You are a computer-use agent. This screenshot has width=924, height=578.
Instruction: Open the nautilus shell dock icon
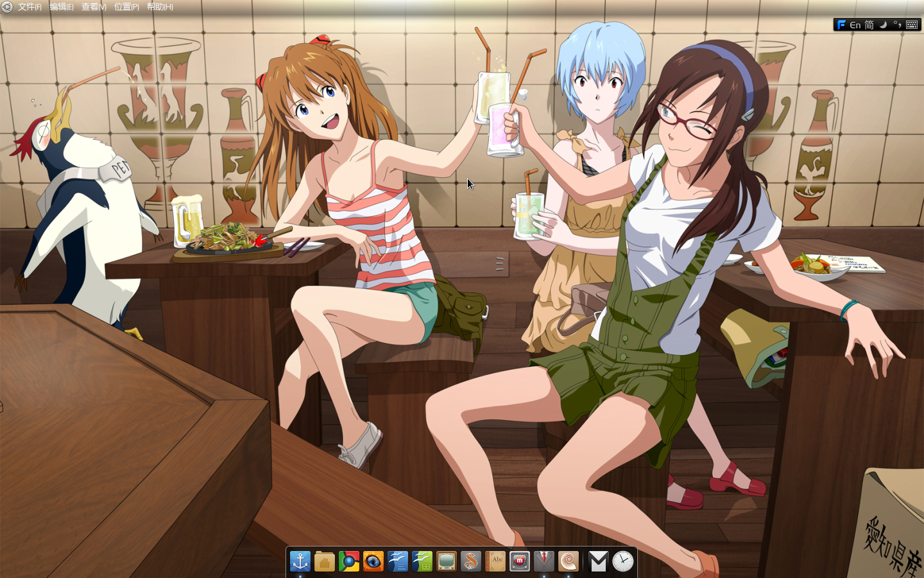pyautogui.click(x=569, y=561)
